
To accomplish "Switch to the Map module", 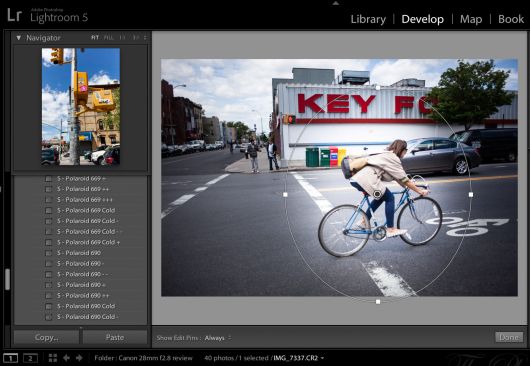I will pos(471,19).
